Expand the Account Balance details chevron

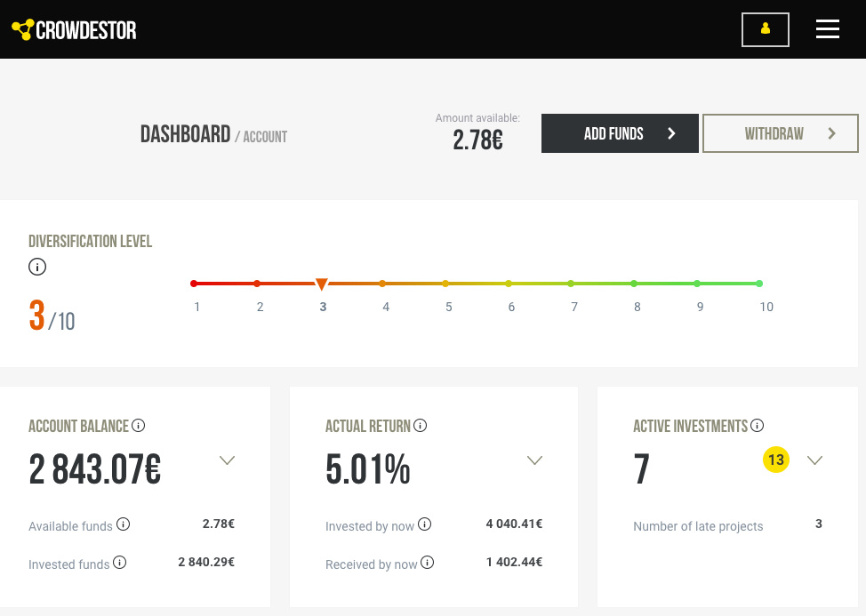click(x=227, y=460)
